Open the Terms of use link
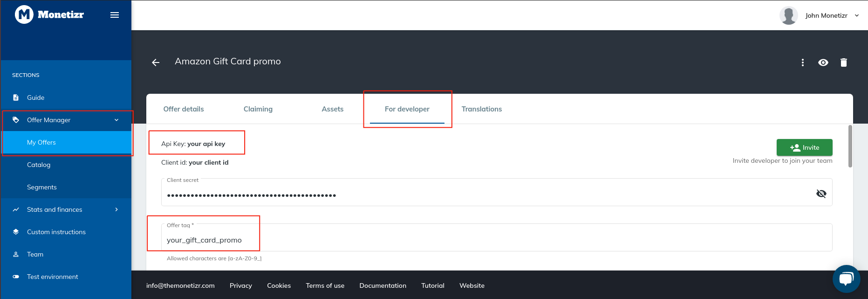Image resolution: width=868 pixels, height=299 pixels. tap(325, 285)
